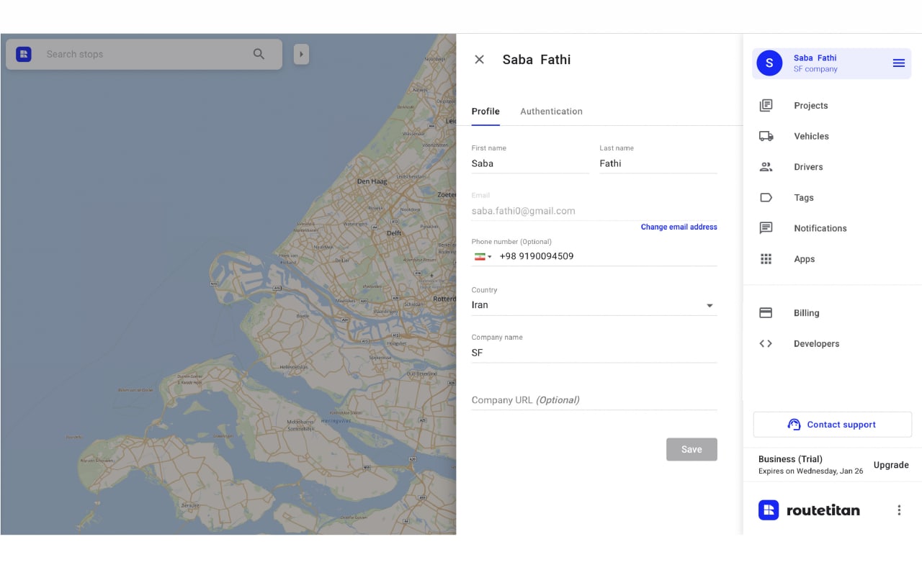Click the search magnifier icon
Screen dimensions: 922x588
[x=259, y=54]
